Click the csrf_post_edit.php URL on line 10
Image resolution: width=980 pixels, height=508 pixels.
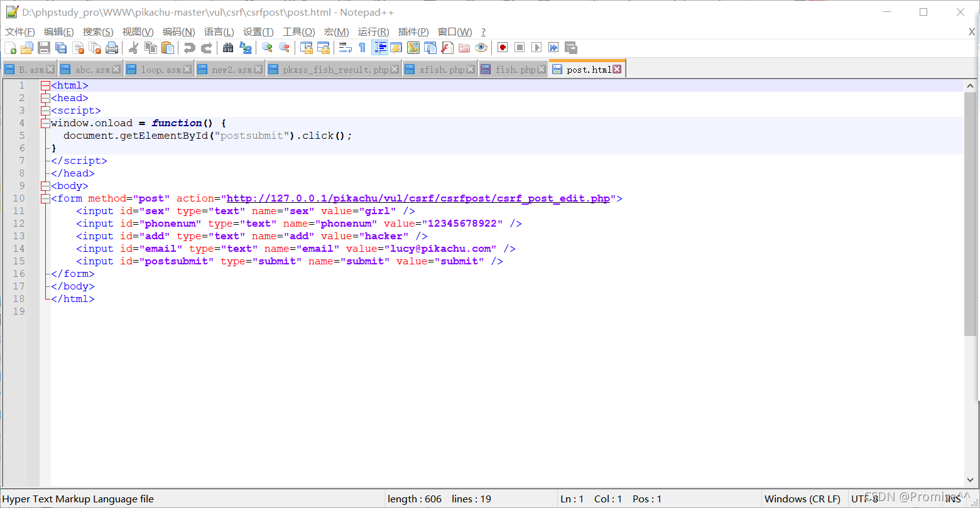[418, 198]
